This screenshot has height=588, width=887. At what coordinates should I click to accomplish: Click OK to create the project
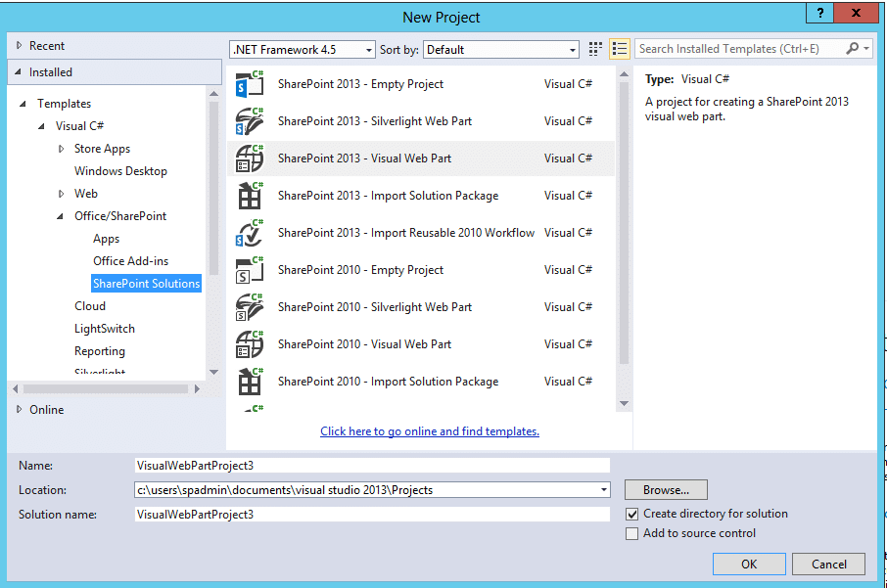click(x=749, y=565)
